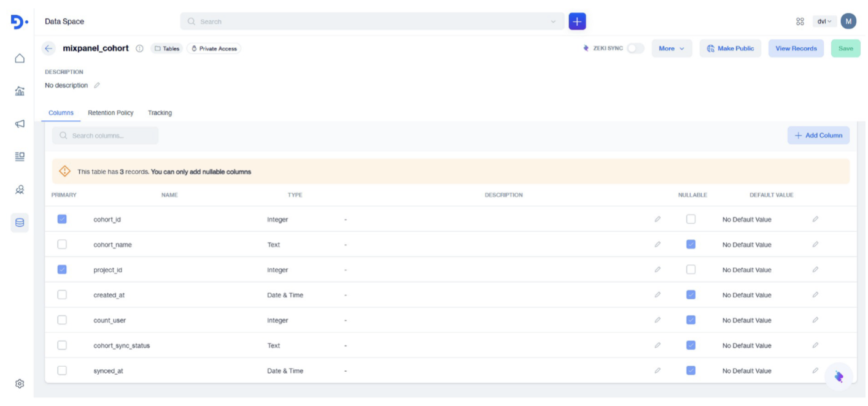Click the View Records button
This screenshot has height=406, width=868.
click(796, 48)
